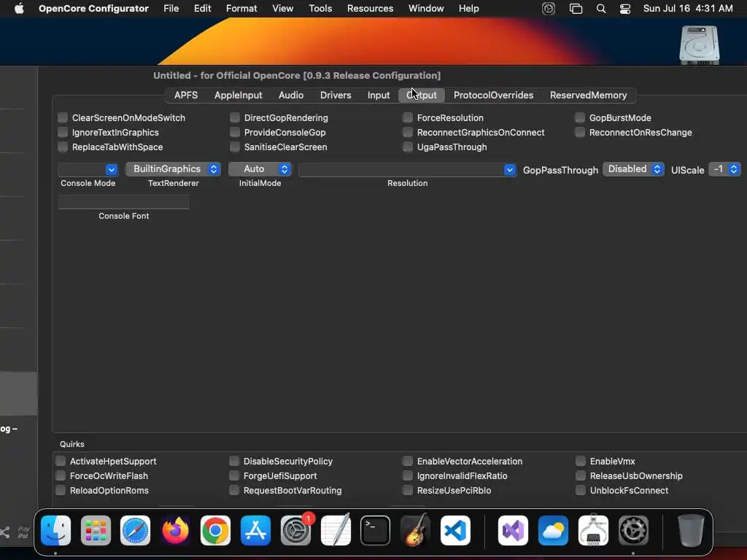Screen dimensions: 747x560
Task: Toggle ReconnectOnResChange checkbox
Action: (x=580, y=133)
